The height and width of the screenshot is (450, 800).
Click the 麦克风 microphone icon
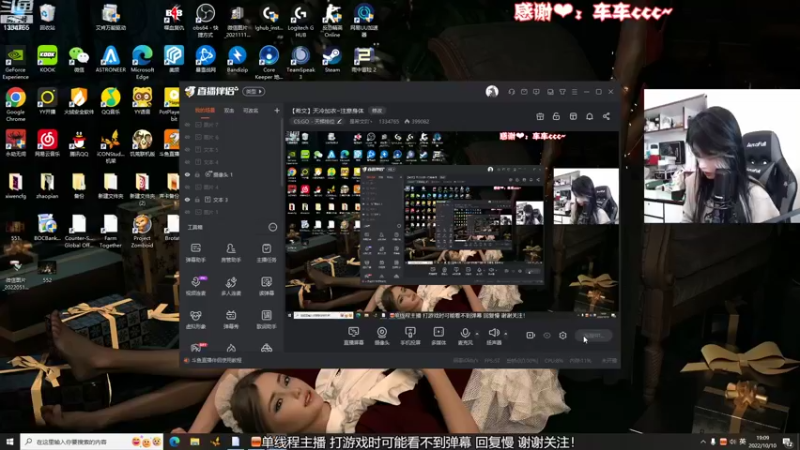[x=465, y=333]
